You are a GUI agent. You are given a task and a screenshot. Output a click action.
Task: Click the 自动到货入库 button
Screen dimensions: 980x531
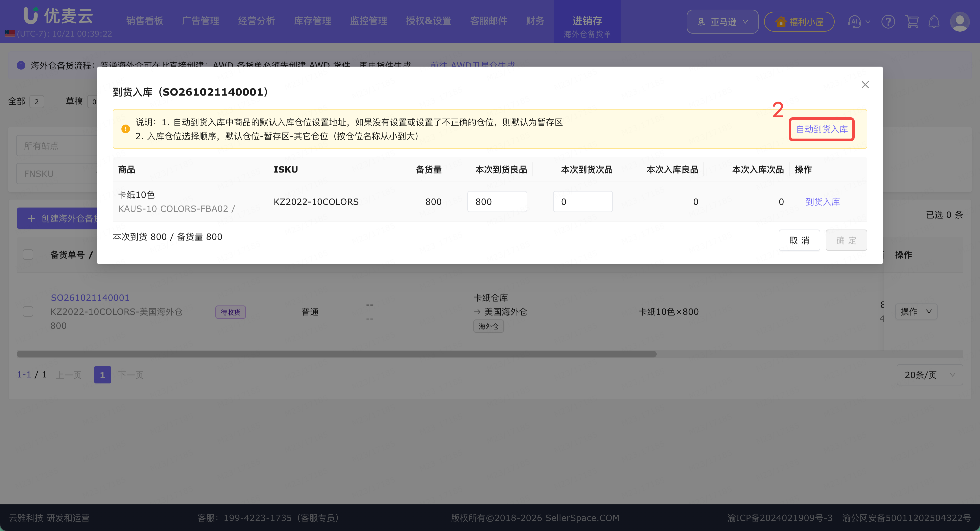pos(822,129)
